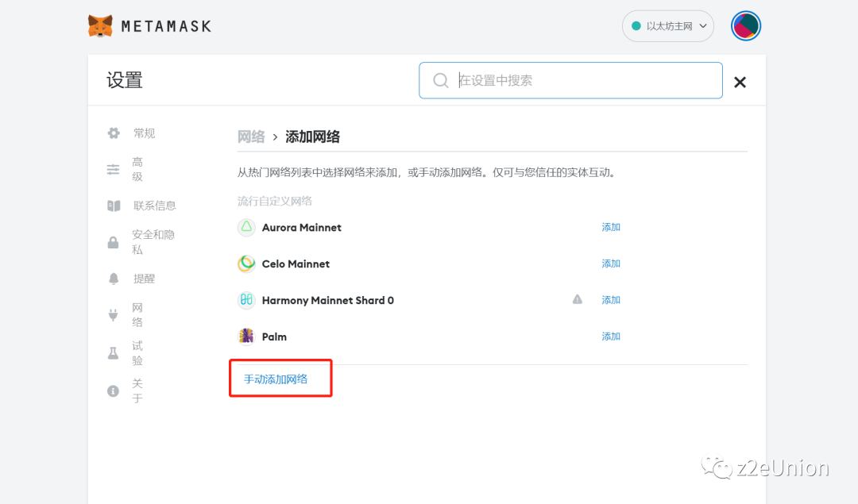Viewport: 858px width, 504px height.
Task: Click the search field 在设置中搜索
Action: tap(570, 80)
